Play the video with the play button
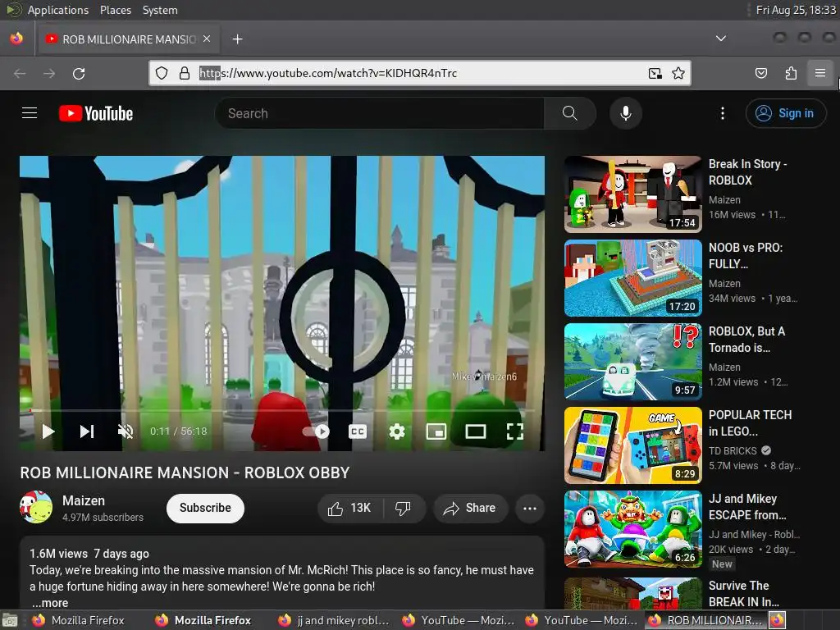This screenshot has height=630, width=840. click(48, 431)
